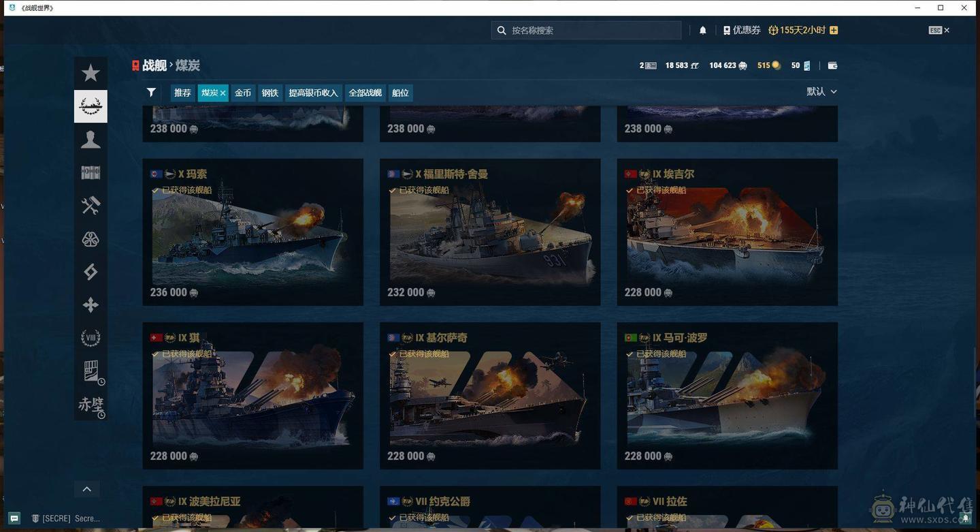Screen dimensions: 980x532
Task: Open chat bubble icon at bottom left
Action: [14, 518]
